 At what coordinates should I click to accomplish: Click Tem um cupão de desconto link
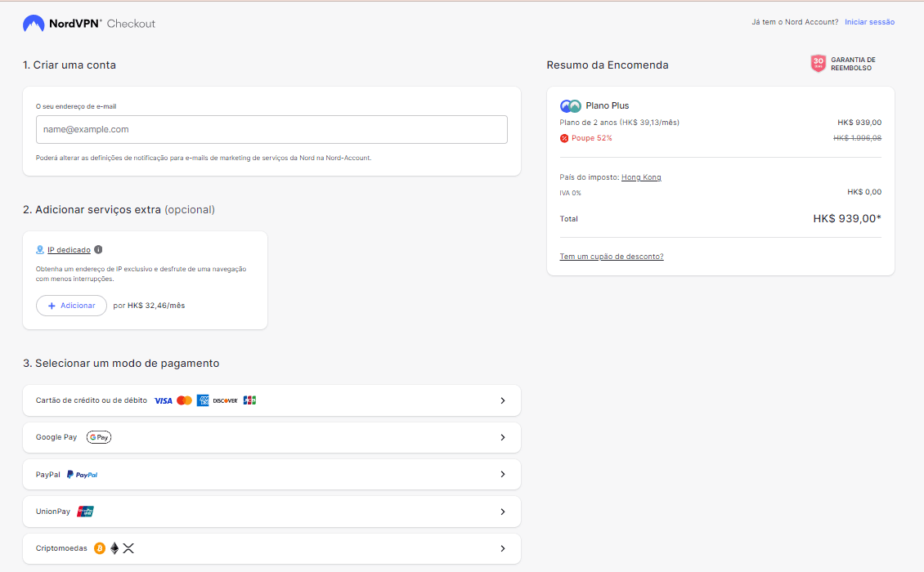[x=611, y=257]
